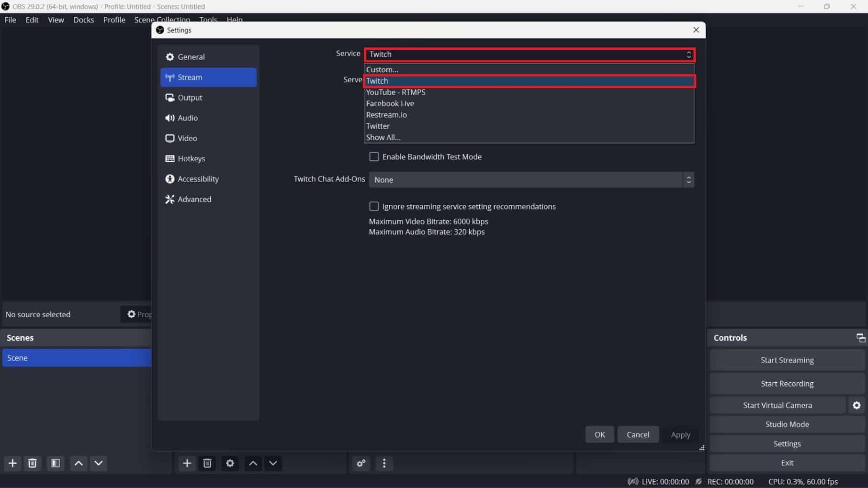Add a new source with plus icon
Viewport: 868px width, 488px height.
[187, 463]
